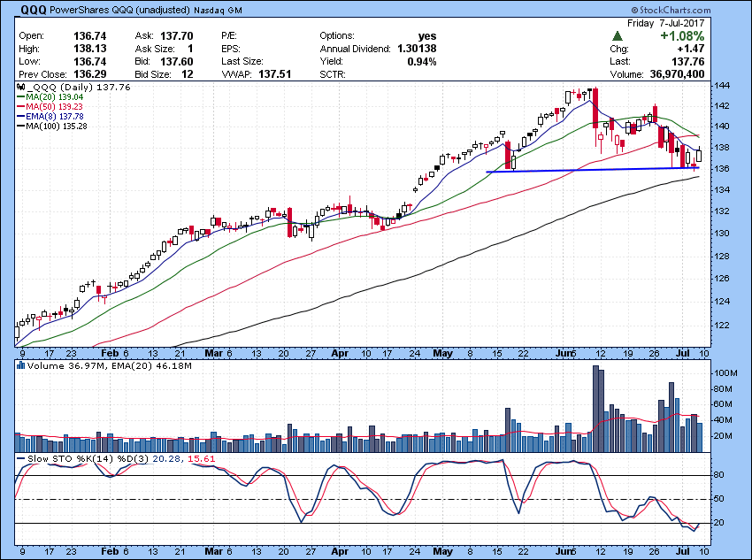This screenshot has width=752, height=560.
Task: Click the 144 price axis label
Action: tap(722, 86)
